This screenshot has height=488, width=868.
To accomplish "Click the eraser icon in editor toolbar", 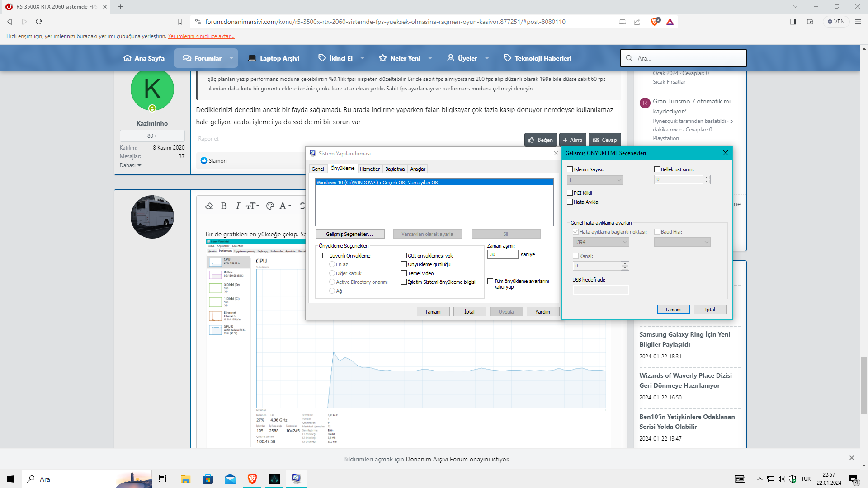I will (x=209, y=206).
